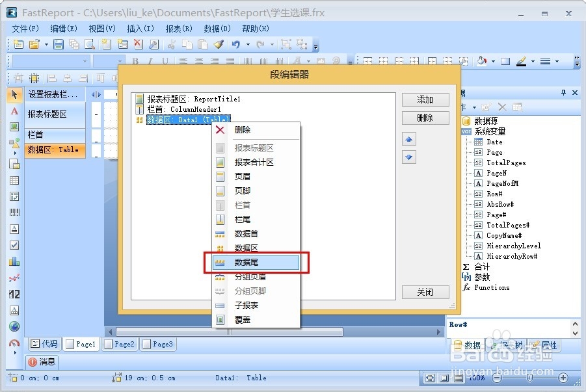Select 数据尾 from the context menu
586x392 pixels.
(254, 263)
